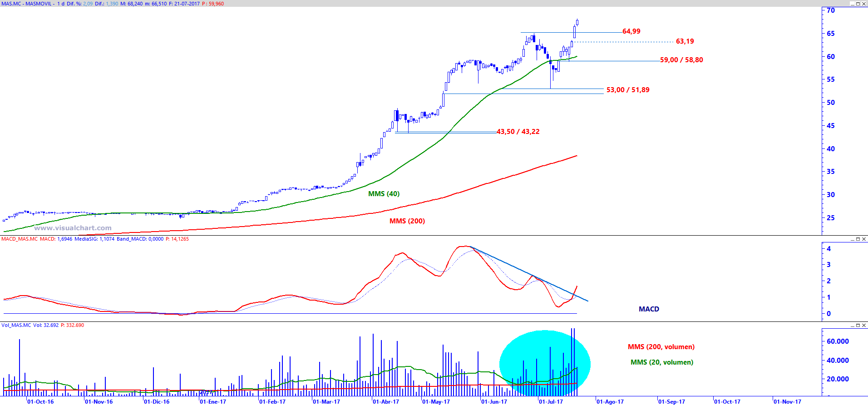The height and width of the screenshot is (405, 868).
Task: Minimize the MACD indicator pane
Action: [852, 239]
